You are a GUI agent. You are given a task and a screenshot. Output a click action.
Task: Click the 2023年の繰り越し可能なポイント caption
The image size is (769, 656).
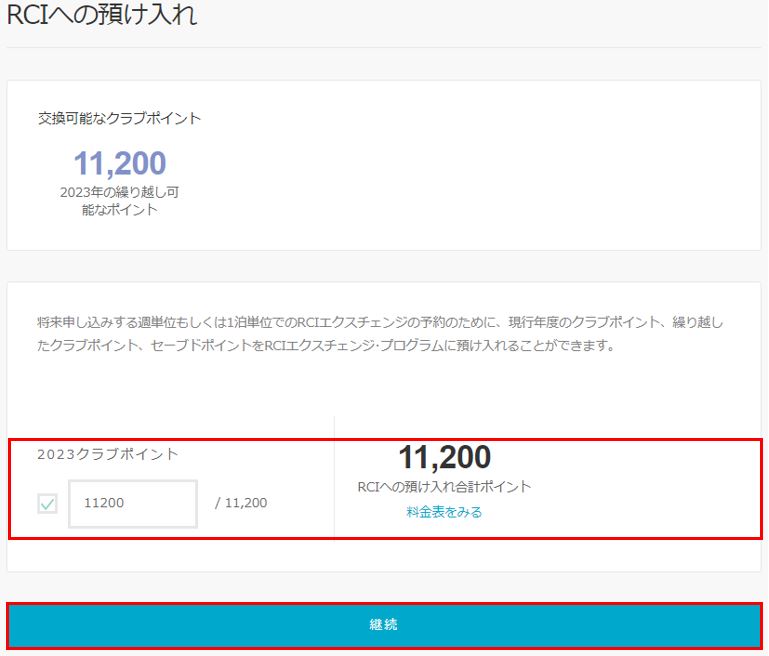point(119,201)
